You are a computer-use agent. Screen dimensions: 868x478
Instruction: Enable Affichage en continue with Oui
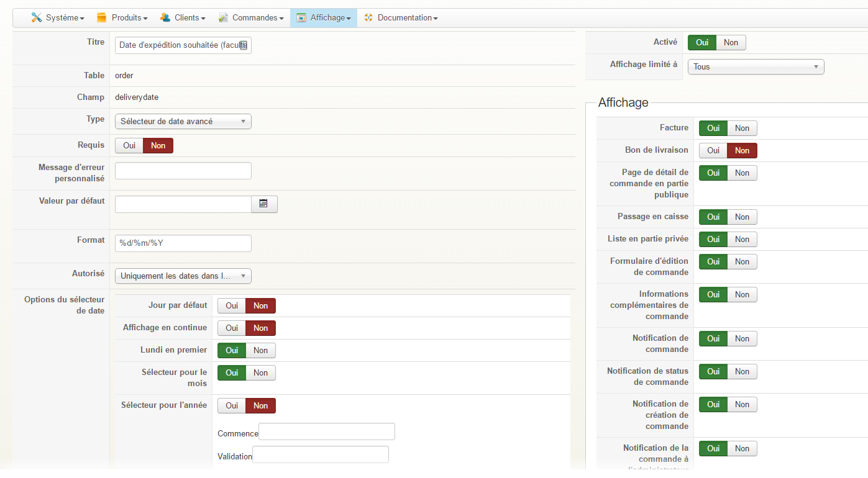[232, 328]
